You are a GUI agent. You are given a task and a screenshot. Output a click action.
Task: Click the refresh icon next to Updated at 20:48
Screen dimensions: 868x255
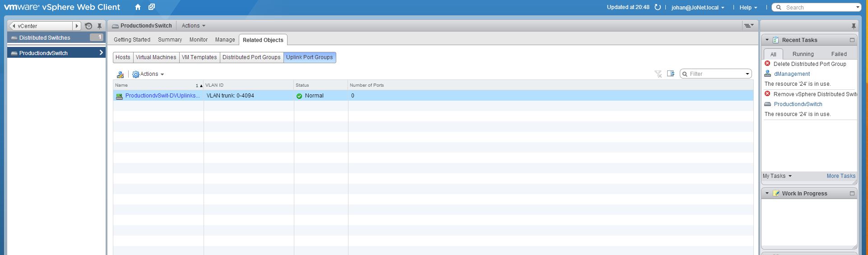tap(658, 7)
